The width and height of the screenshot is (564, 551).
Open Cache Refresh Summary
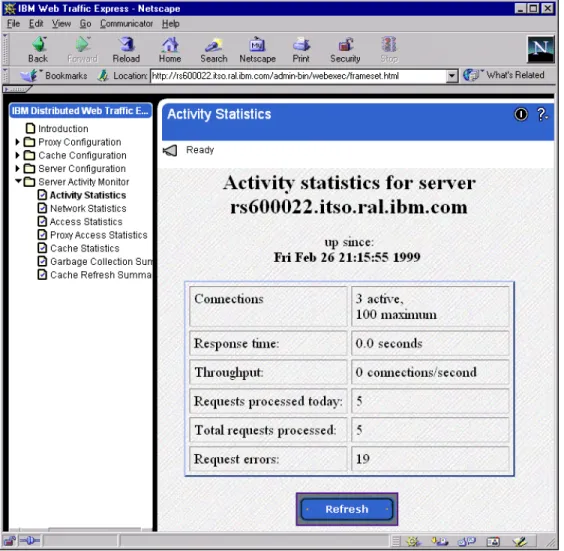pos(101,275)
